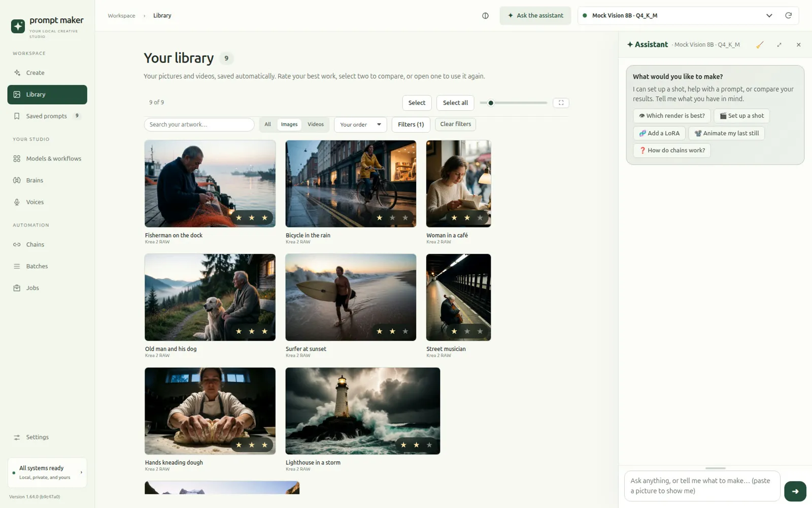The height and width of the screenshot is (508, 812).
Task: Open the Old man and his dog thumbnail
Action: pyautogui.click(x=210, y=297)
